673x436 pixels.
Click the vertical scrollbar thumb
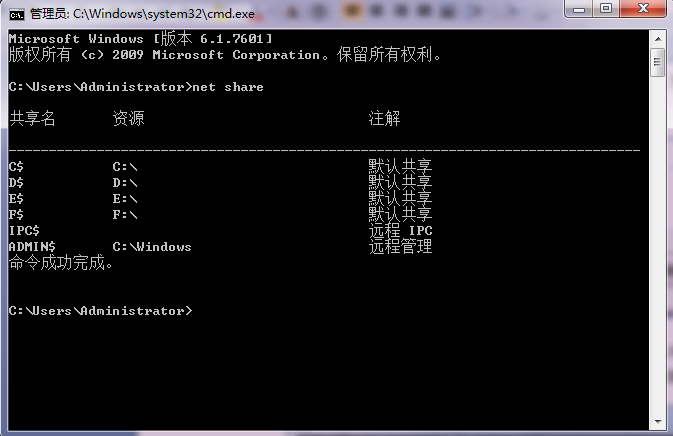tap(658, 63)
